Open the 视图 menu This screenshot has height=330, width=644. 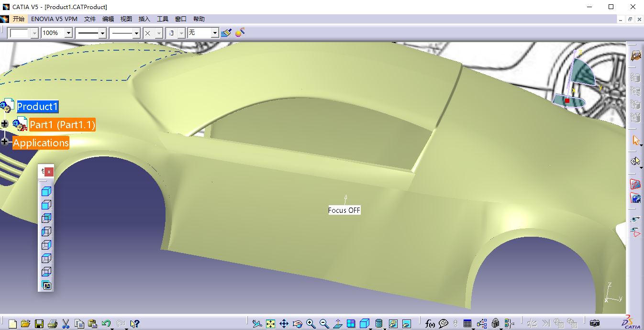(126, 19)
